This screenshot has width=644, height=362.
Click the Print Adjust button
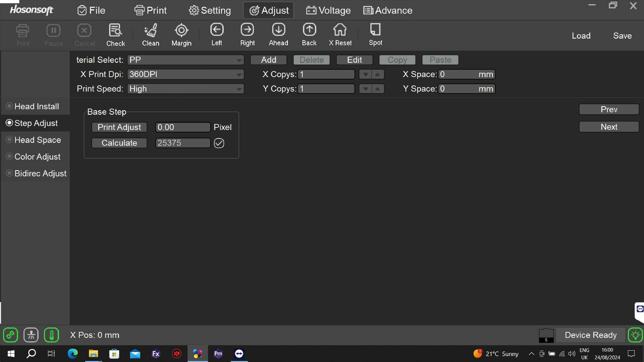click(119, 127)
